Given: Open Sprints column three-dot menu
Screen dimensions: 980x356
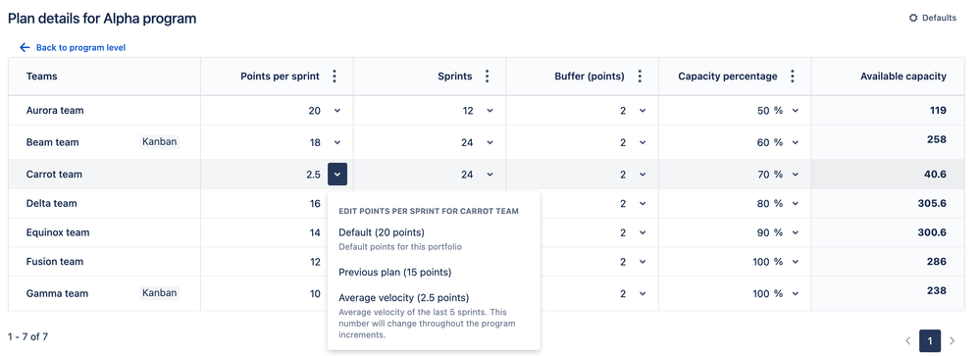Looking at the screenshot, I should point(487,76).
